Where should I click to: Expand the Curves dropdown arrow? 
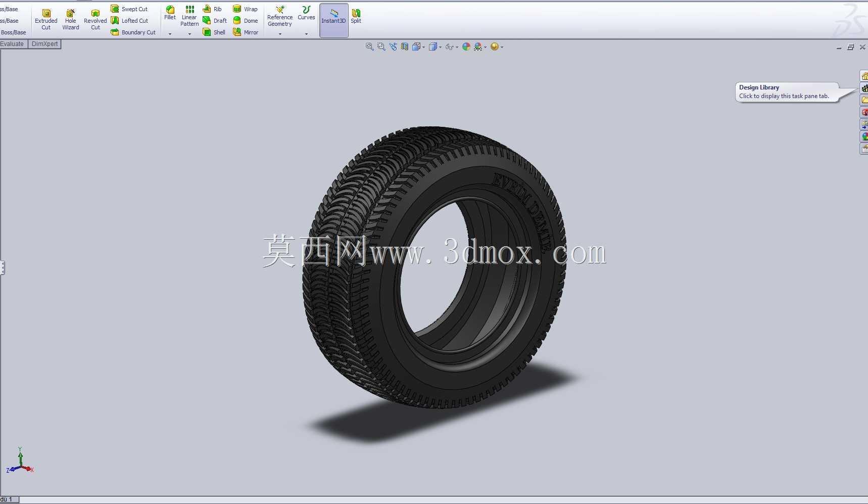click(306, 34)
